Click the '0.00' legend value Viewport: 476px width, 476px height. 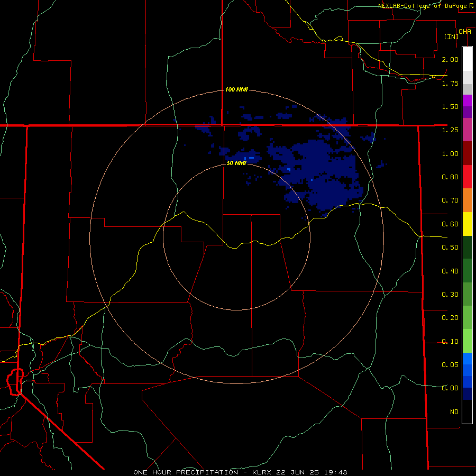pyautogui.click(x=450, y=388)
